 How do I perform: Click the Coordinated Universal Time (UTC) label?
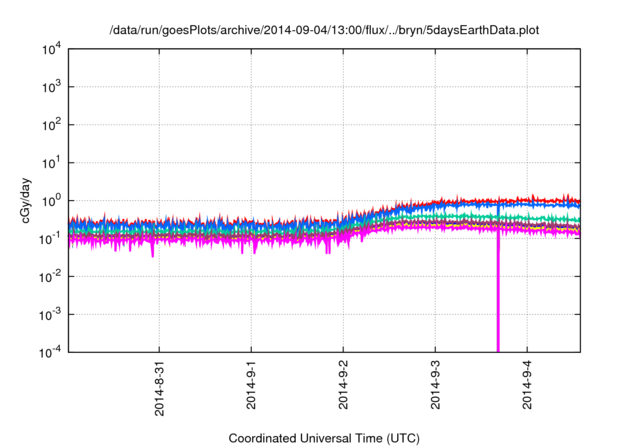pyautogui.click(x=324, y=438)
